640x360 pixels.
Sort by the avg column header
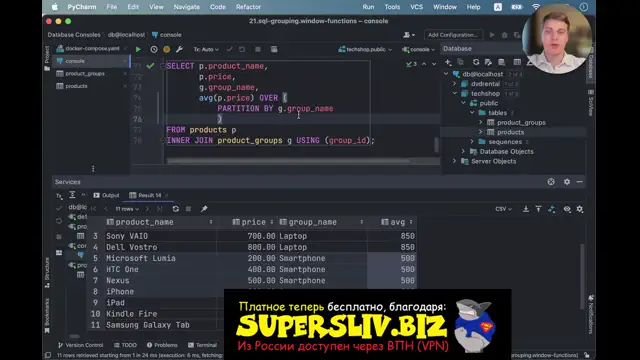(x=393, y=222)
